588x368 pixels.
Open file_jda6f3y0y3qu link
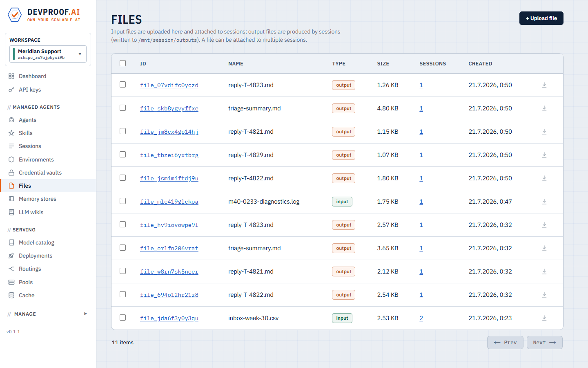[169, 318]
